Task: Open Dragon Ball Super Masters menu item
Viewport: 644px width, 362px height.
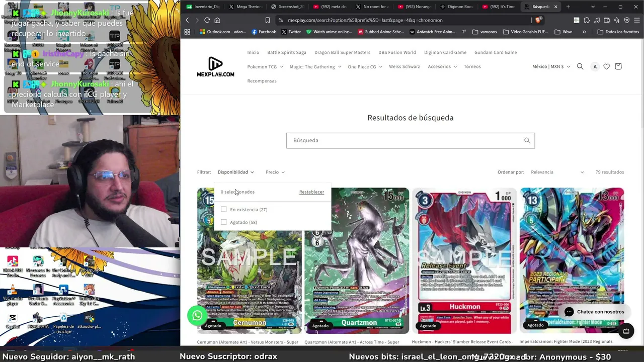Action: tap(342, 52)
